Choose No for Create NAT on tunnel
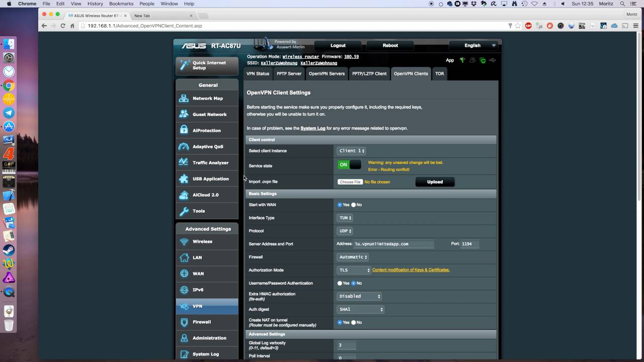The width and height of the screenshot is (644, 362). point(353,322)
